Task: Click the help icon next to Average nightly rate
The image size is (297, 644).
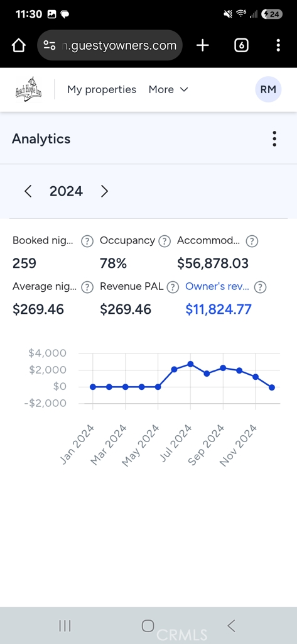Action: click(87, 287)
